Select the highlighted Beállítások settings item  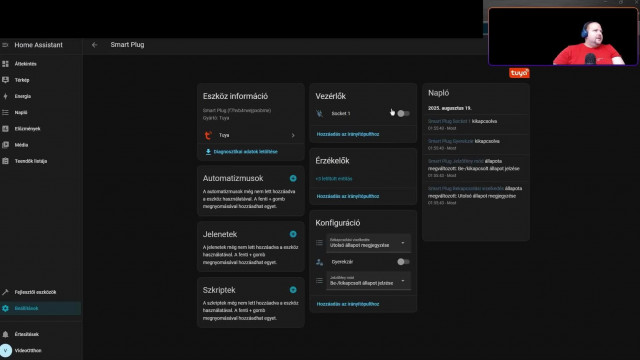pyautogui.click(x=40, y=308)
